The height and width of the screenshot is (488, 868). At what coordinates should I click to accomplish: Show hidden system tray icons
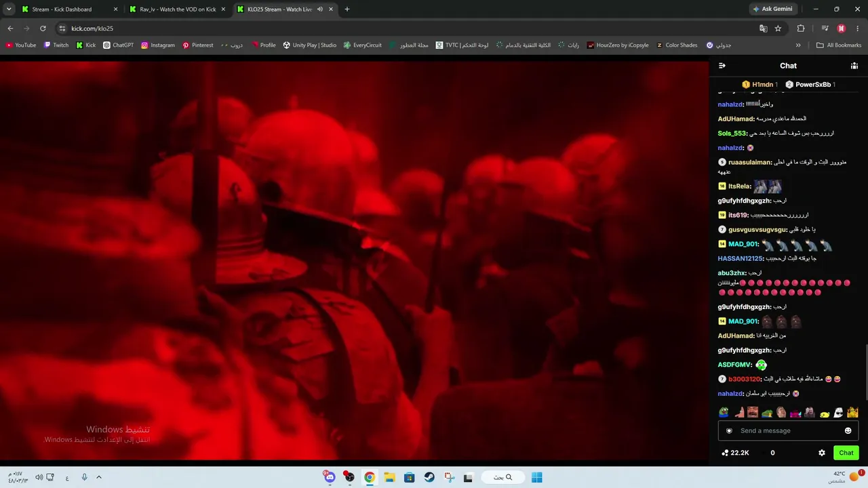point(98,477)
